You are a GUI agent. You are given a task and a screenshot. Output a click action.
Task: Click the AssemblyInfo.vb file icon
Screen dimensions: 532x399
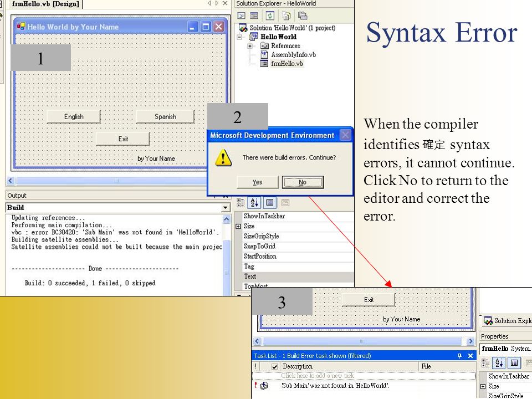(x=264, y=54)
